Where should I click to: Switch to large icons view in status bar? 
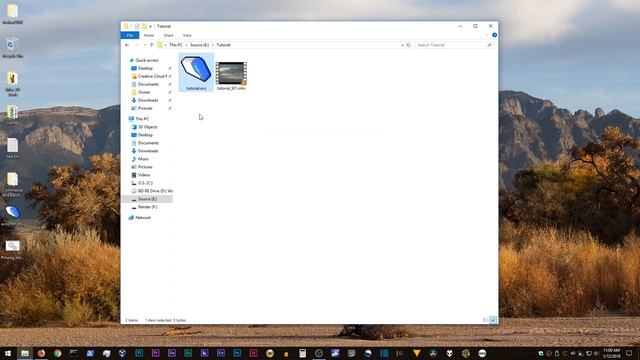point(493,320)
